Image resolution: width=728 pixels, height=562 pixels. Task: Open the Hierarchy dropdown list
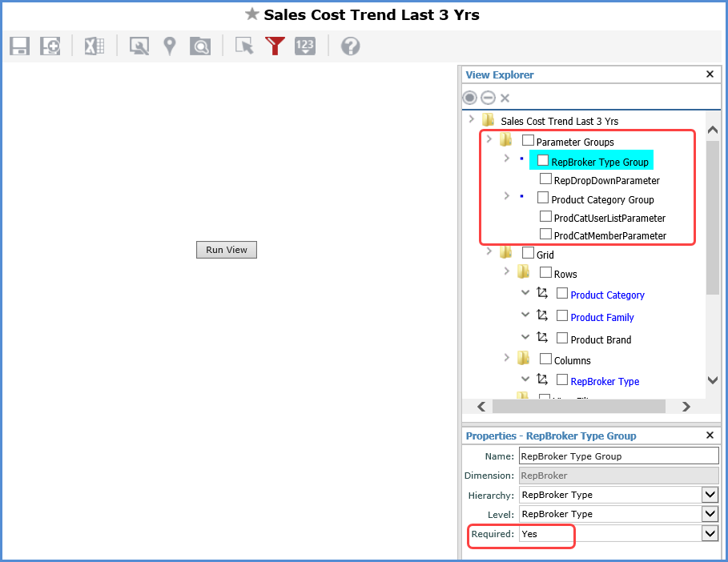point(710,495)
